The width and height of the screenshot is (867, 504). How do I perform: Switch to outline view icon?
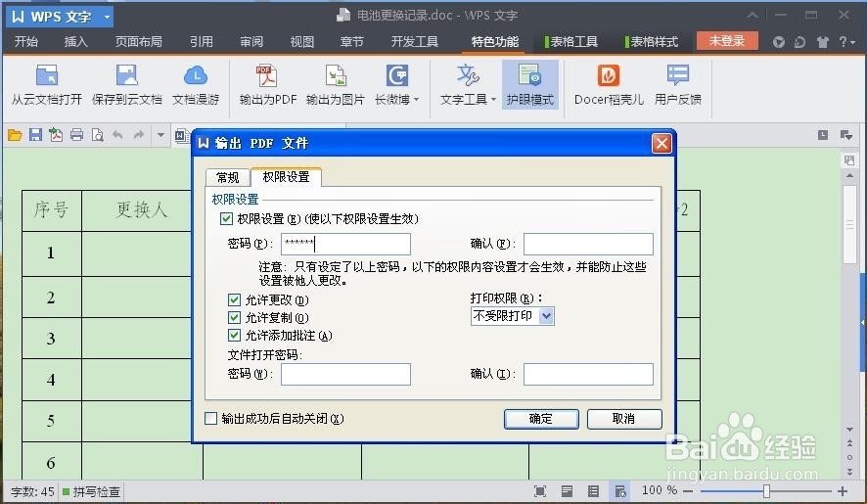tap(593, 490)
